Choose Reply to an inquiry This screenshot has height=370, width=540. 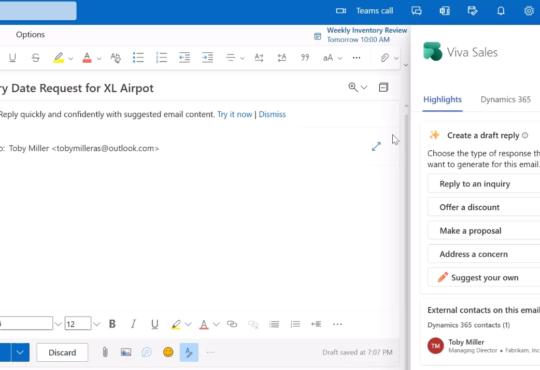(484, 184)
